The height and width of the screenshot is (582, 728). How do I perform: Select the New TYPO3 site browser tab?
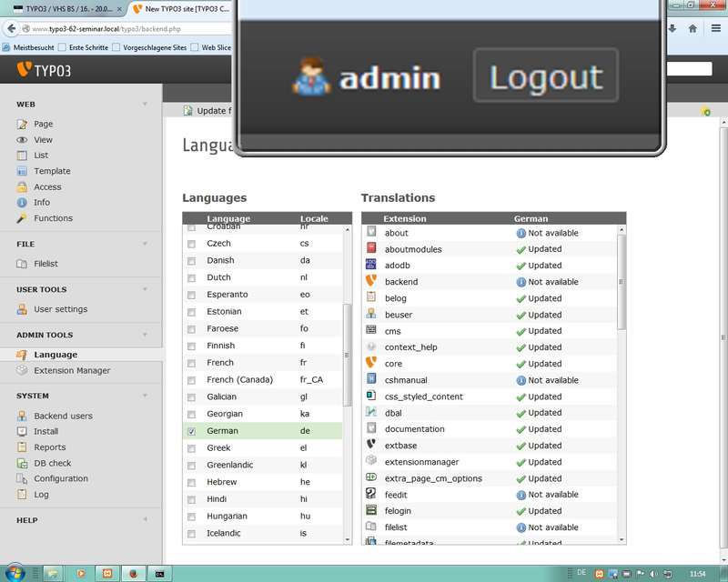pyautogui.click(x=181, y=8)
